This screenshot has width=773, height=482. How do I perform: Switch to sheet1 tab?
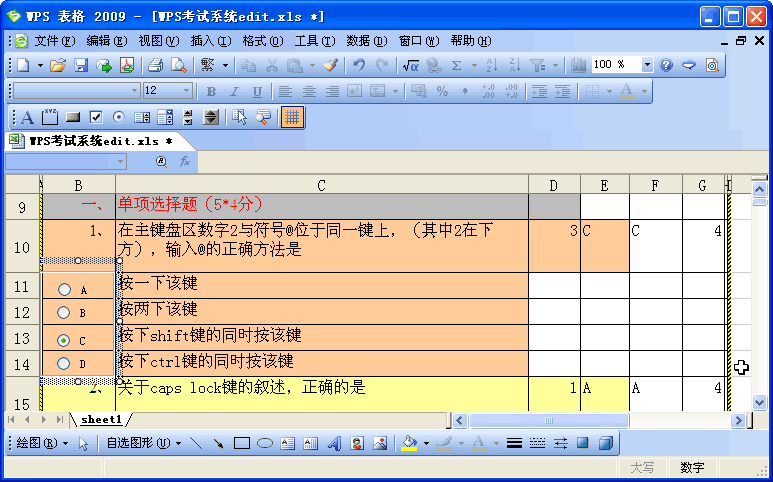click(x=102, y=419)
